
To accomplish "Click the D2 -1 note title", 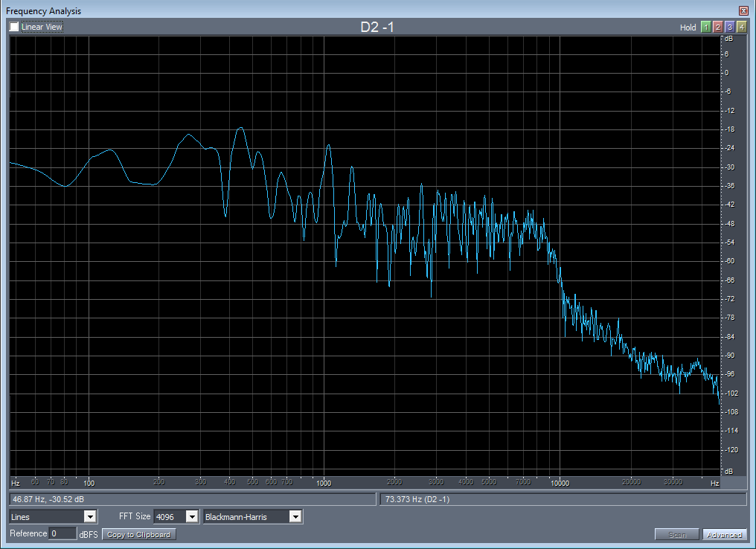I will (x=377, y=27).
